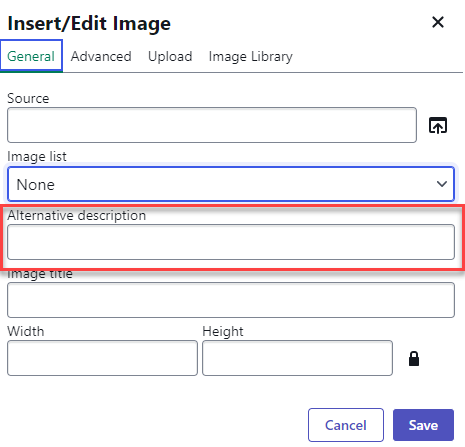
Task: Toggle the constrain proportions lock icon
Action: coord(414,359)
